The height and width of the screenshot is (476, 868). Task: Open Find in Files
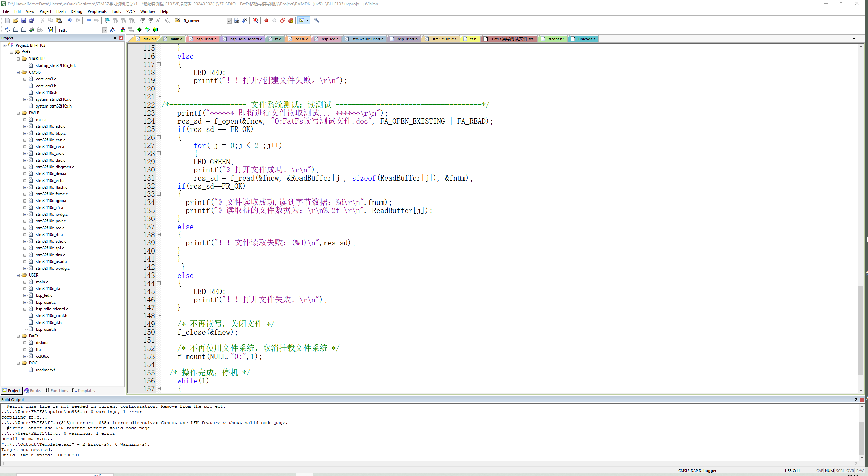tap(178, 20)
